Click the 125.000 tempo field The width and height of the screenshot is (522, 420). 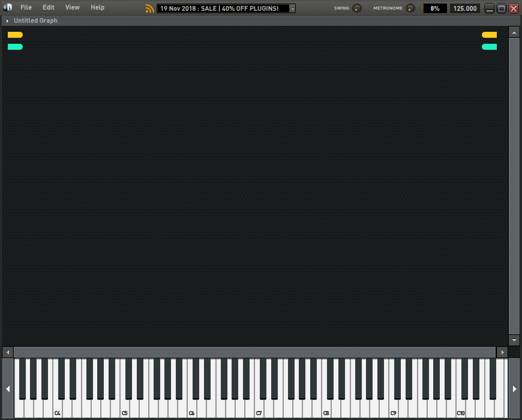[x=465, y=8]
